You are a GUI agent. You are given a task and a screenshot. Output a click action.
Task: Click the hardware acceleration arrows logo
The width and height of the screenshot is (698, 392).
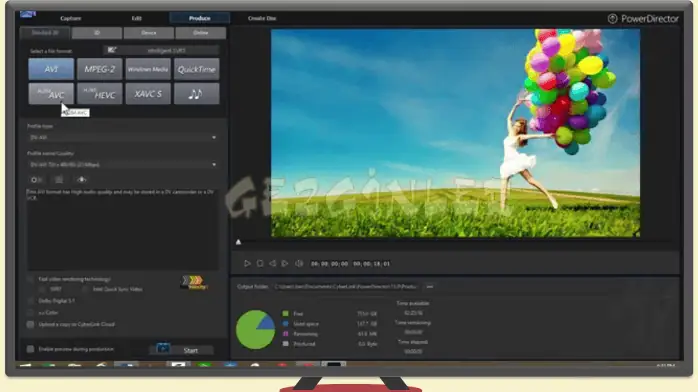click(x=194, y=282)
